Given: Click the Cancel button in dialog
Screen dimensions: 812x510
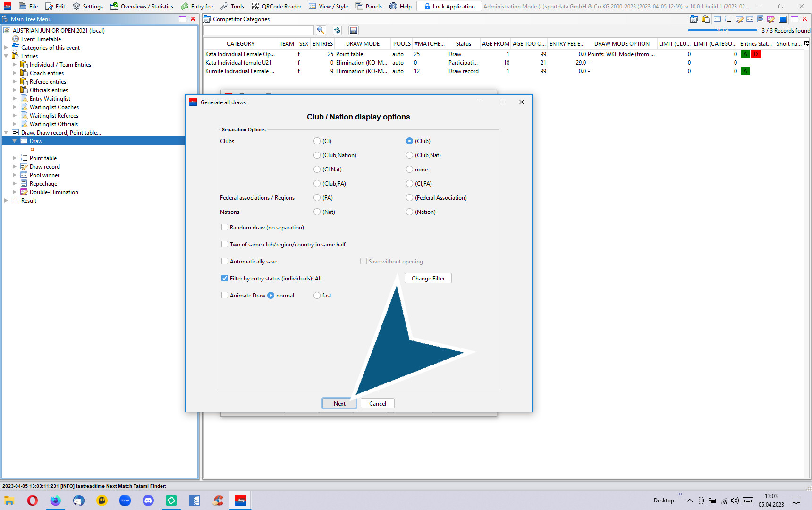Looking at the screenshot, I should 377,403.
